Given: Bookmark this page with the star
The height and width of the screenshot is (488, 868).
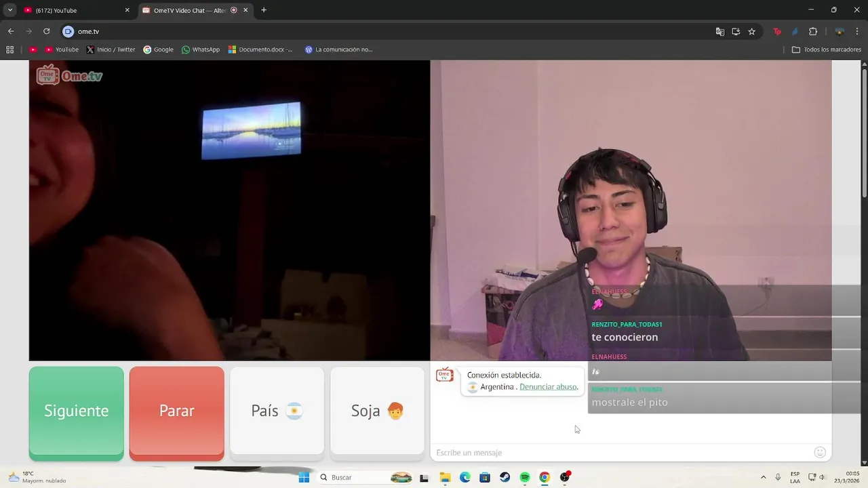Looking at the screenshot, I should (751, 31).
